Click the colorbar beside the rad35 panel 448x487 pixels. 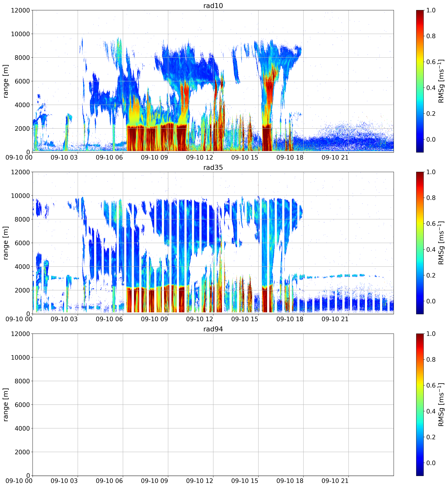420,243
